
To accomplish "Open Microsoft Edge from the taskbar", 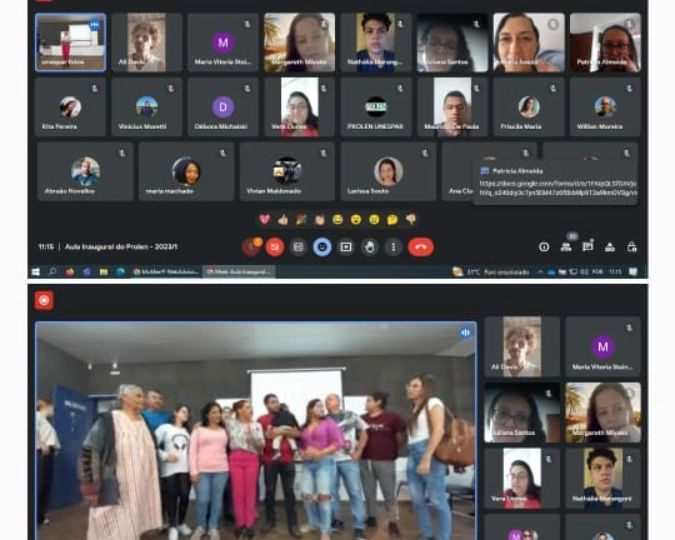I will 120,272.
